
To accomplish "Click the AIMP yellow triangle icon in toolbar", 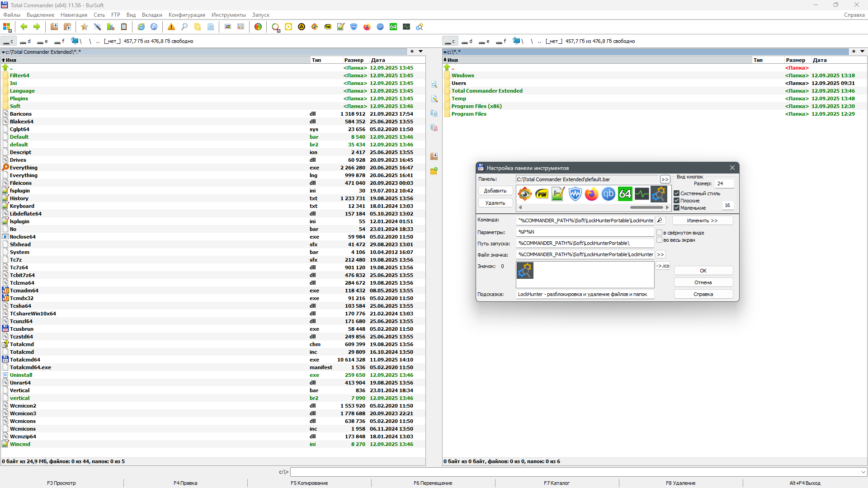I will click(x=302, y=27).
